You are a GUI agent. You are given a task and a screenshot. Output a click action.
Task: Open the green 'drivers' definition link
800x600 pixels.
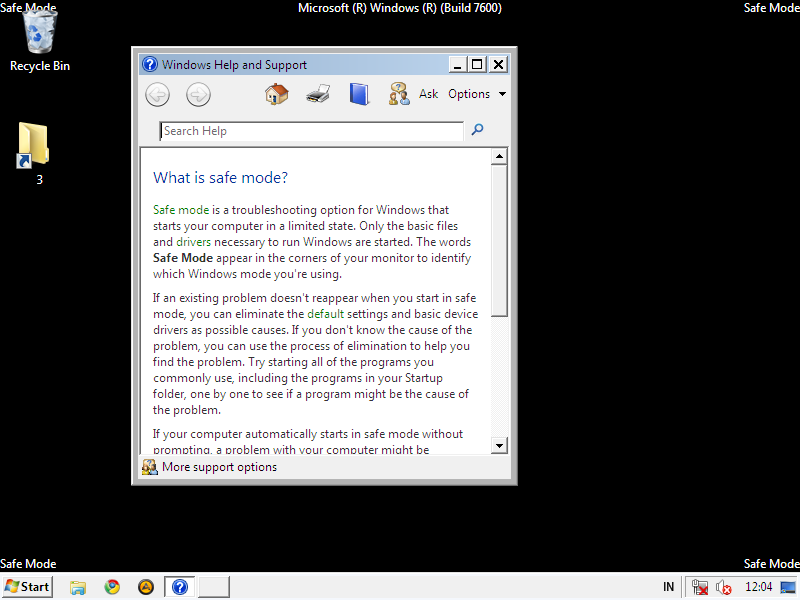pos(193,242)
